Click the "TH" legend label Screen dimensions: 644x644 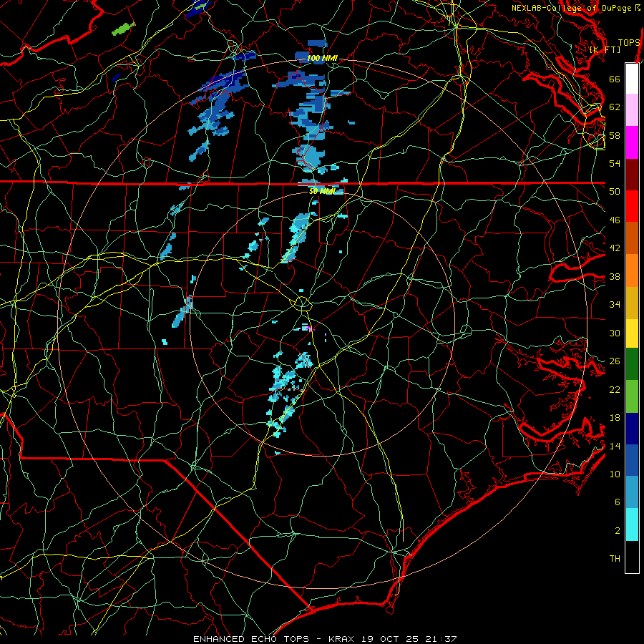click(615, 559)
